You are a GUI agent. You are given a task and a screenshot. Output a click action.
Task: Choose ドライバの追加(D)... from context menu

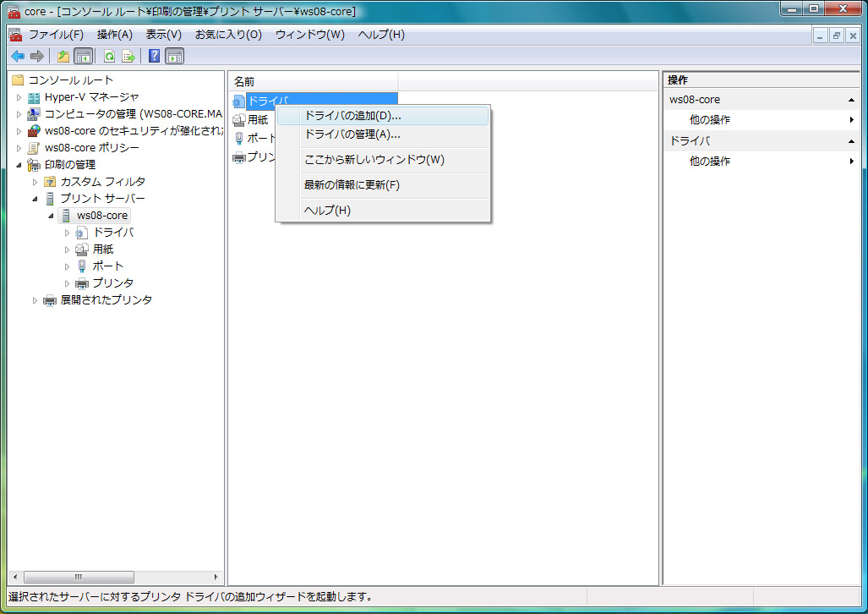tap(352, 116)
